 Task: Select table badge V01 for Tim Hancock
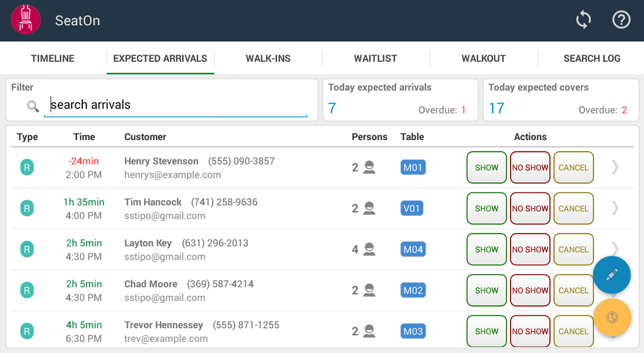412,208
